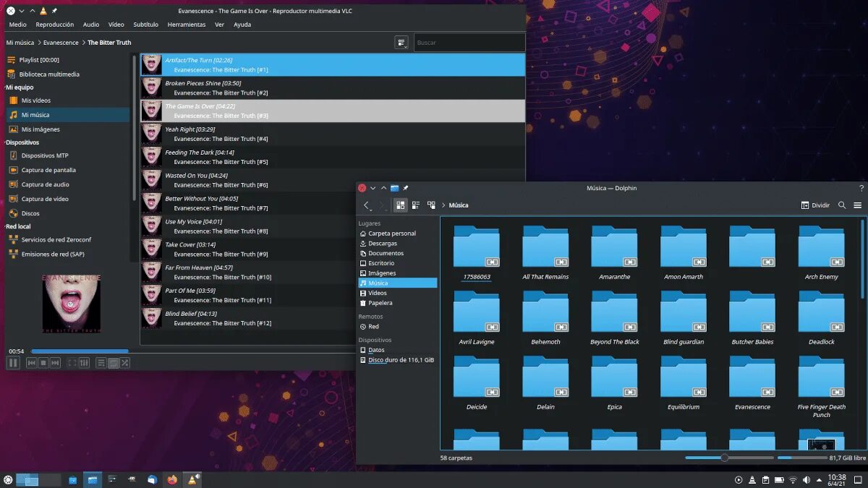868x488 pixels.
Task: Click Música in Dolphin breadcrumb path
Action: coord(459,205)
